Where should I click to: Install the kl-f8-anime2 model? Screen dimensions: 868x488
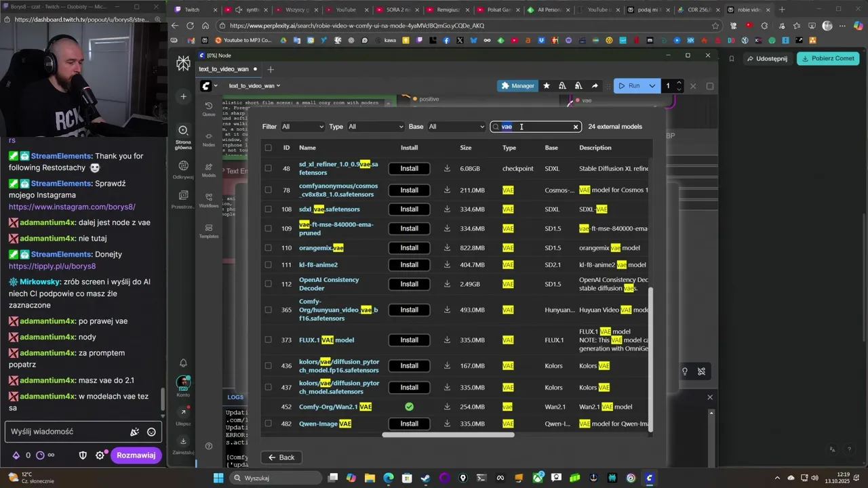coord(409,265)
